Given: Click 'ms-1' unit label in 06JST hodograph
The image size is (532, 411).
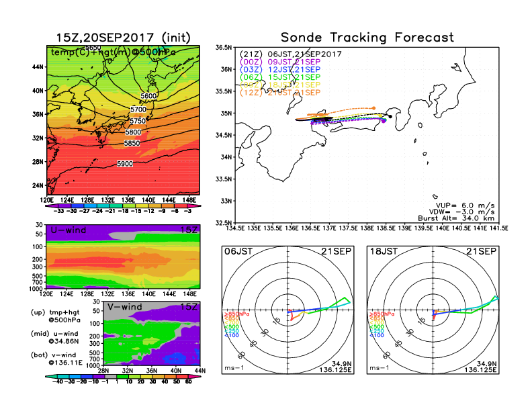Looking at the screenshot, I should coord(234,367).
